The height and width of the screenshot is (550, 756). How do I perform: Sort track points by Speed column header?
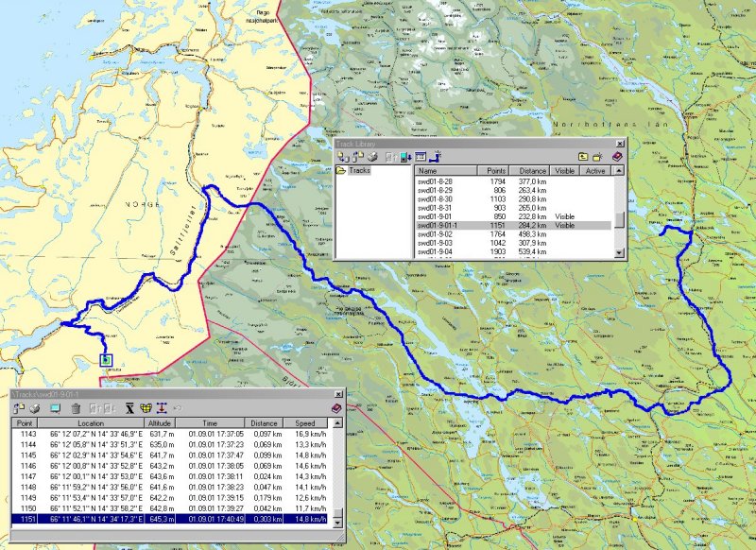(304, 423)
